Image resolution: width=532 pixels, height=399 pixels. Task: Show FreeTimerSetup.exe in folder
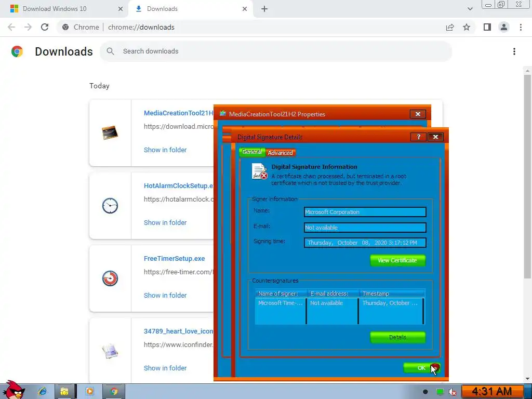pos(165,296)
